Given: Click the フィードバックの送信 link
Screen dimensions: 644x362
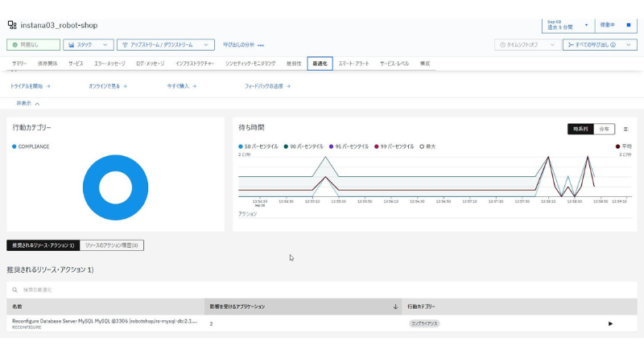Looking at the screenshot, I should pos(267,86).
